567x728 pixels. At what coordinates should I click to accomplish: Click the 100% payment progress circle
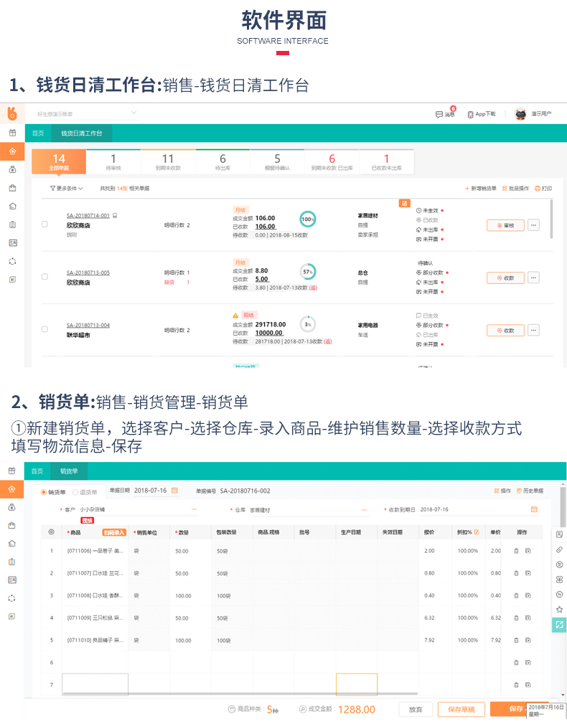click(x=308, y=219)
